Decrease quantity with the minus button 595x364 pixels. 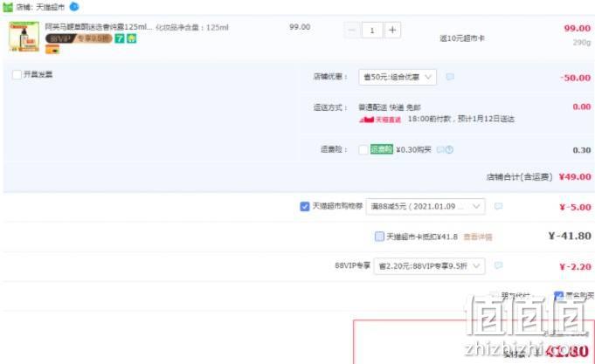pos(352,31)
